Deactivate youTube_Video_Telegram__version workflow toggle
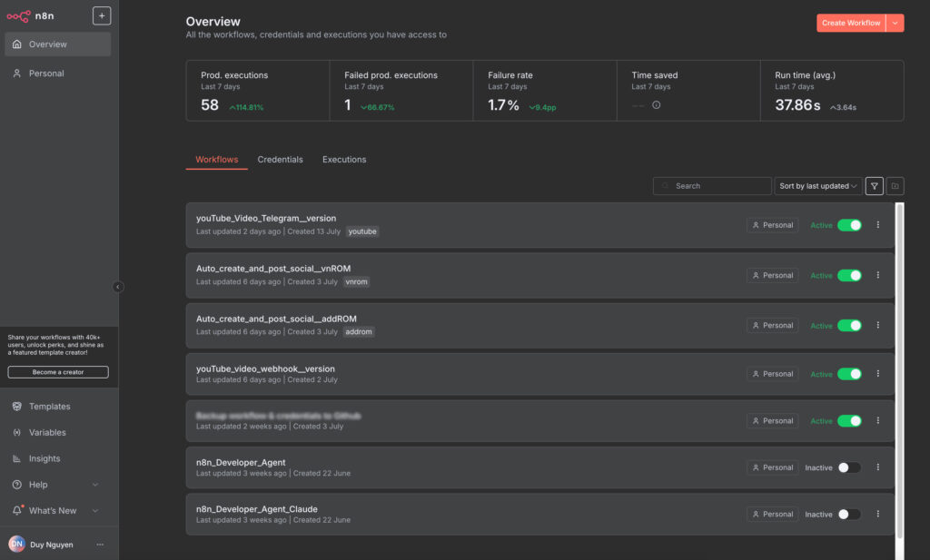This screenshot has width=930, height=560. coord(849,225)
